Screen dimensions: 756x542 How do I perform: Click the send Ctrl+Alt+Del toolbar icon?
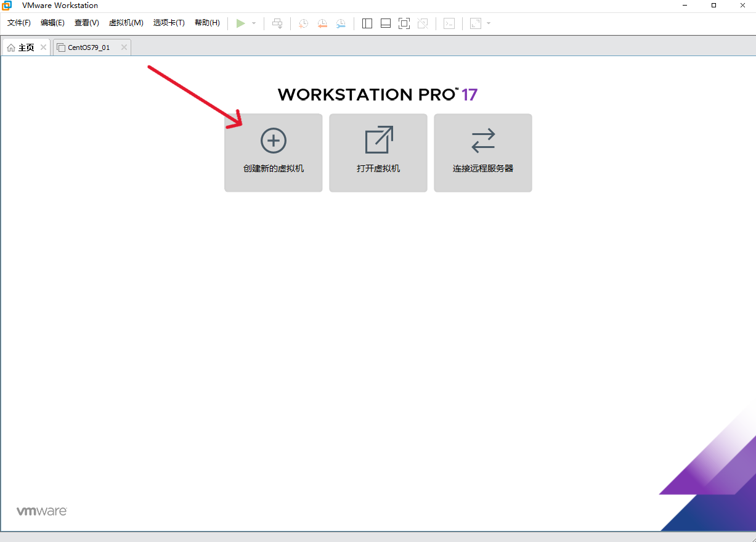[x=277, y=23]
